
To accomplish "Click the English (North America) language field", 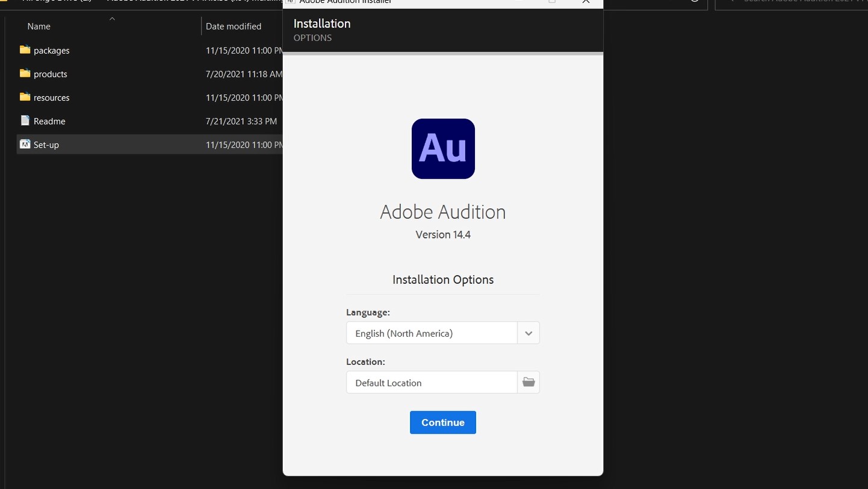I will point(432,333).
